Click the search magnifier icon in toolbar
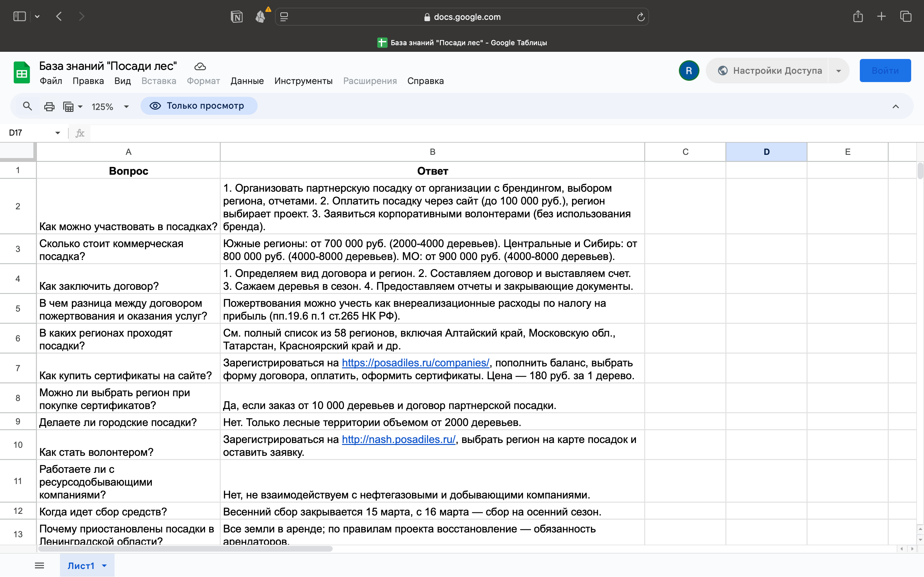This screenshot has width=924, height=577. [x=27, y=106]
